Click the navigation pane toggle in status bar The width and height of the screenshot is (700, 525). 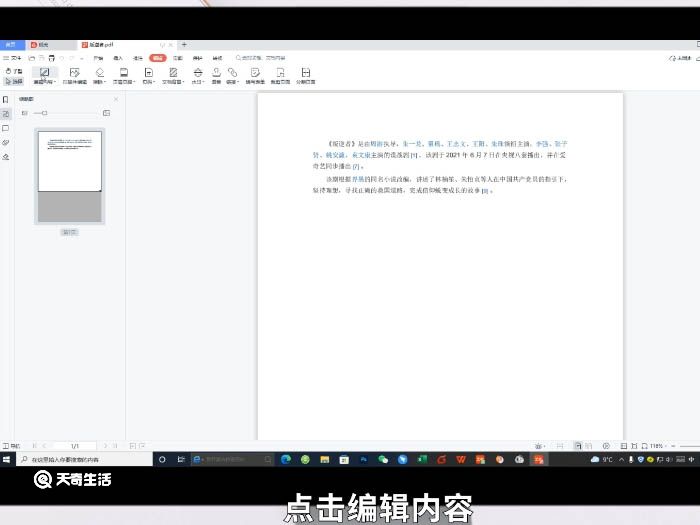[x=11, y=446]
